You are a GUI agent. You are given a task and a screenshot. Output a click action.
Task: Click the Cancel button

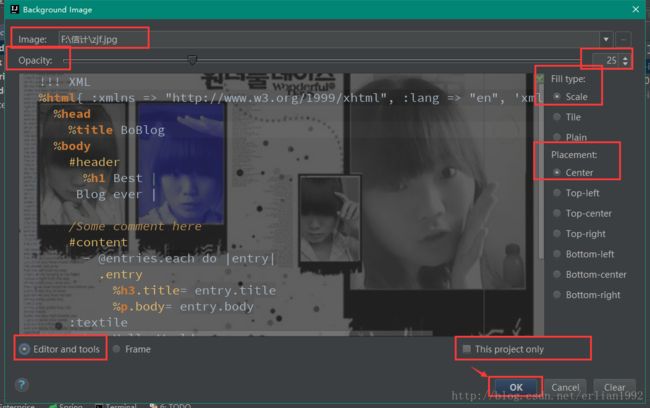(x=565, y=387)
